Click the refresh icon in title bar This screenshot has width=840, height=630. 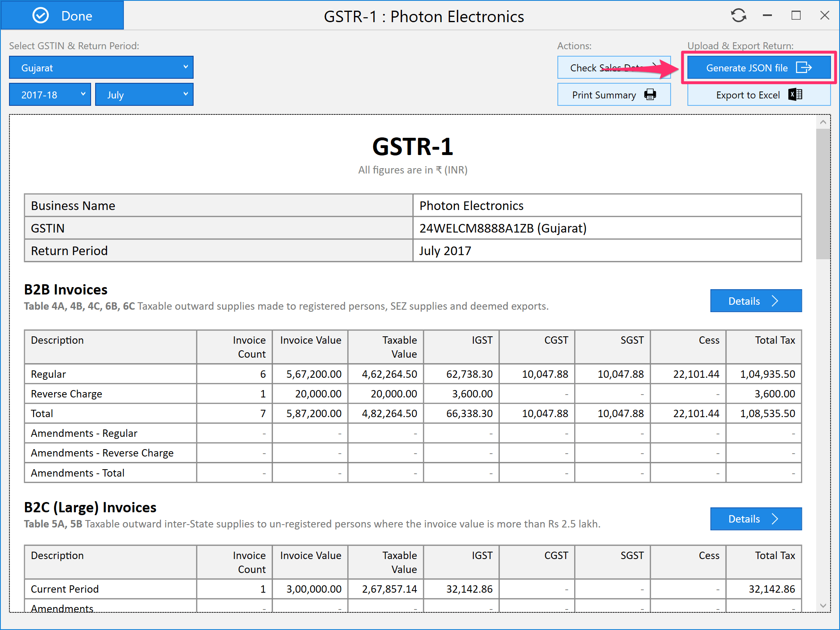(x=738, y=16)
